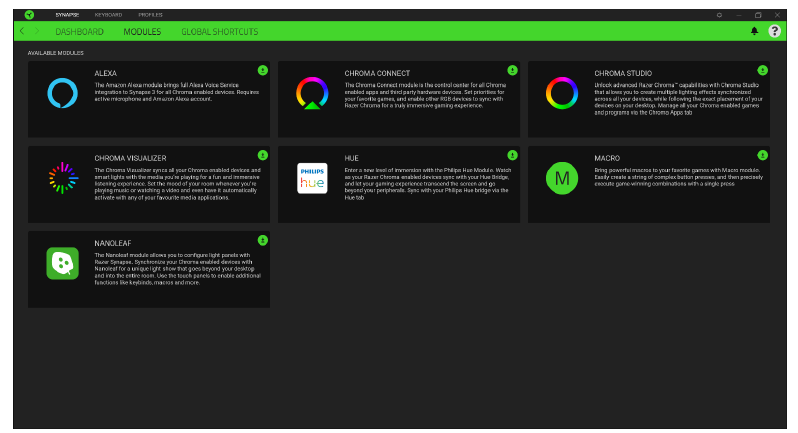Click the ALEXA module title

pyautogui.click(x=105, y=73)
